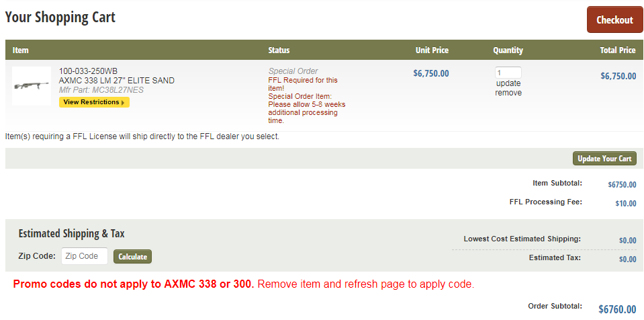Click the Special Order status text

tap(293, 71)
